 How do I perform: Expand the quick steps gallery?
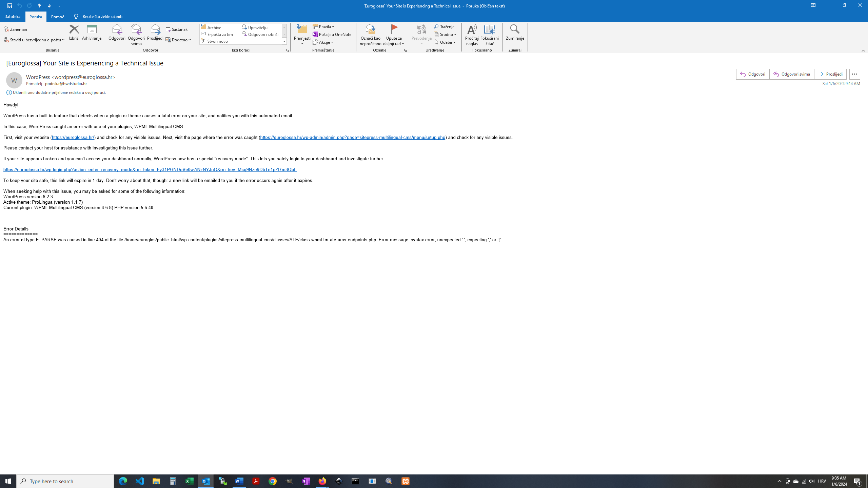[x=284, y=41]
